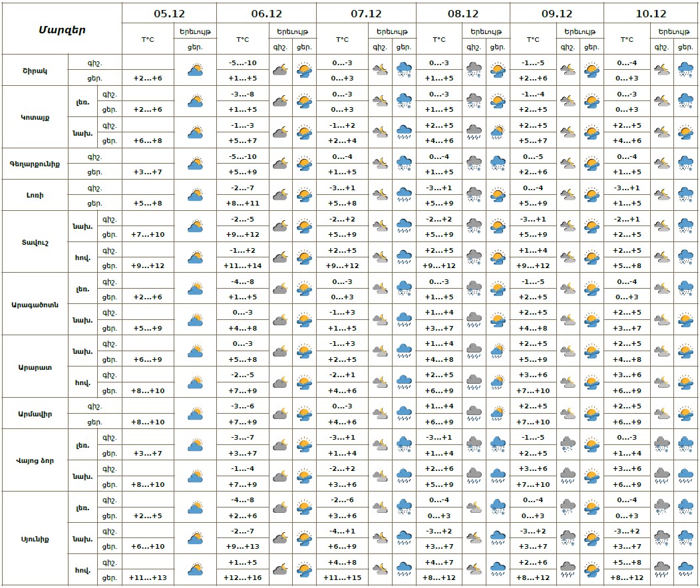Click Lori's partly cloudy icon for 05.12
The height and width of the screenshot is (588, 700).
195,195
